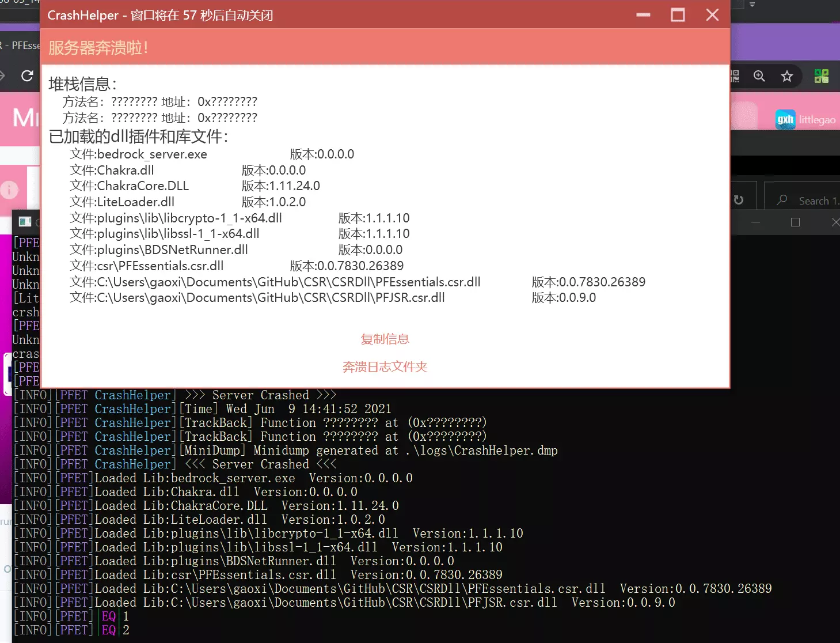Click the 服务器奔溃啦! header text

pyautogui.click(x=98, y=47)
